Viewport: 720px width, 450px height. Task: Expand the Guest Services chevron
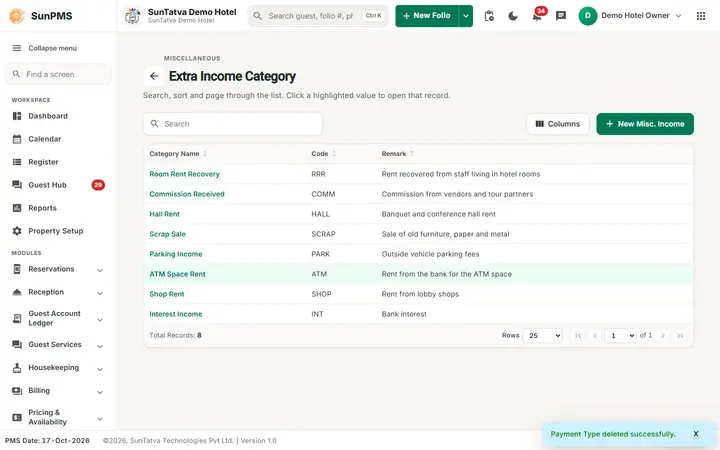pos(100,346)
